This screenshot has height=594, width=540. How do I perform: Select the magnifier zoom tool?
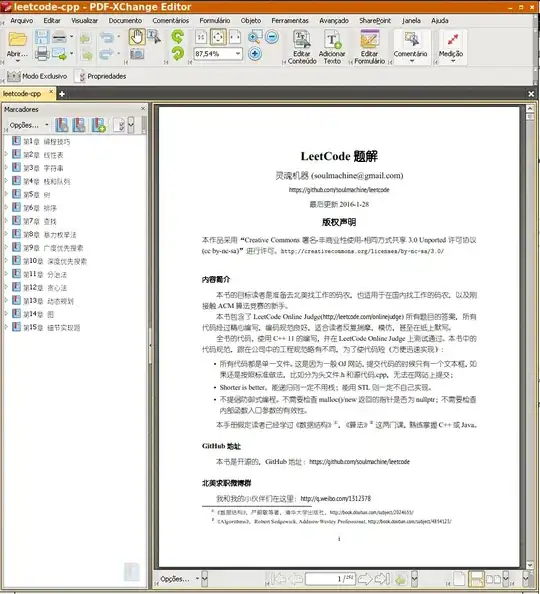coord(255,37)
